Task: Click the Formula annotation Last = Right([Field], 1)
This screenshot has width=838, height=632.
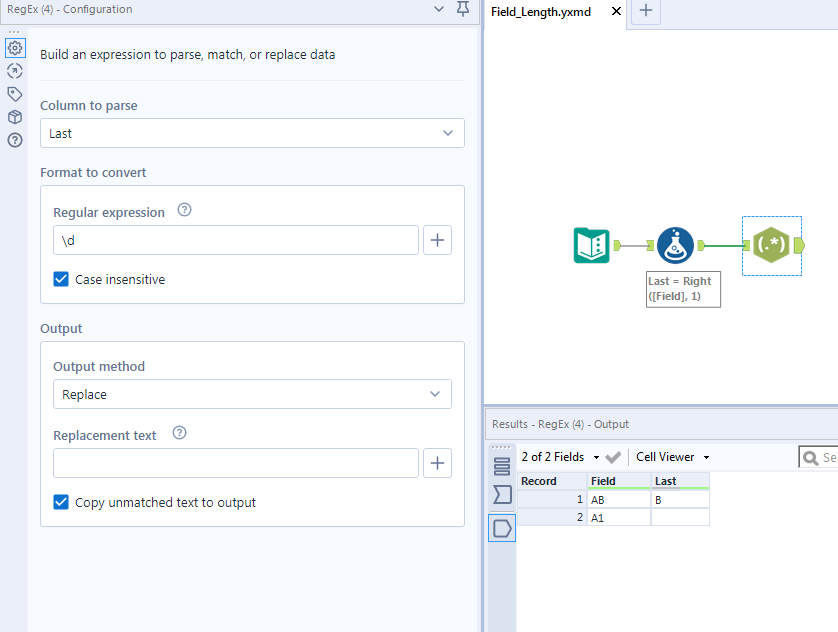Action: [683, 289]
